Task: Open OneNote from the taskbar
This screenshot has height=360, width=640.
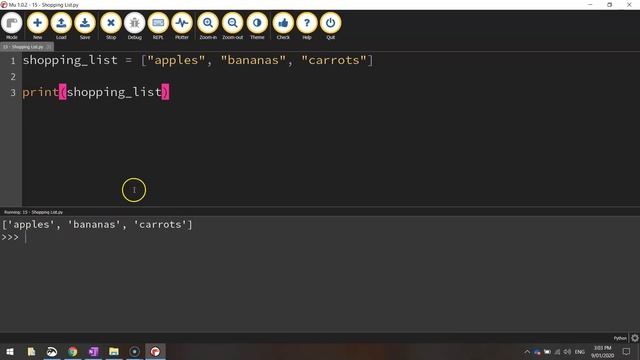Action: [x=93, y=351]
